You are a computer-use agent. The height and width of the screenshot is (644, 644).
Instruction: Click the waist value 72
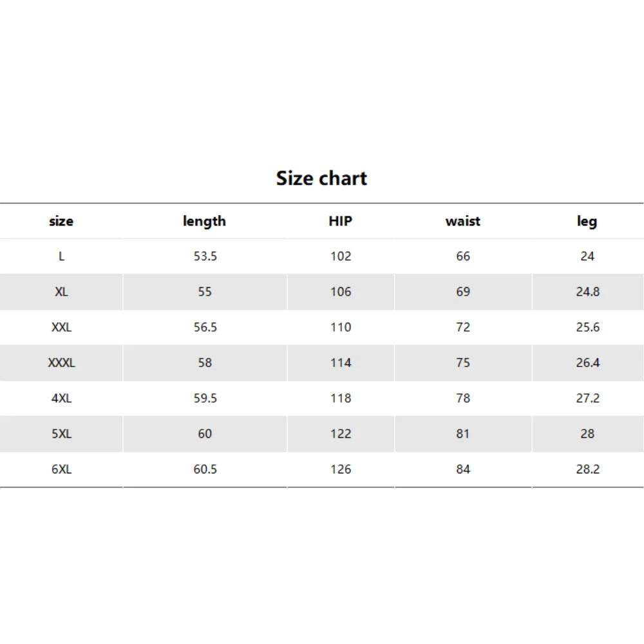click(x=463, y=327)
